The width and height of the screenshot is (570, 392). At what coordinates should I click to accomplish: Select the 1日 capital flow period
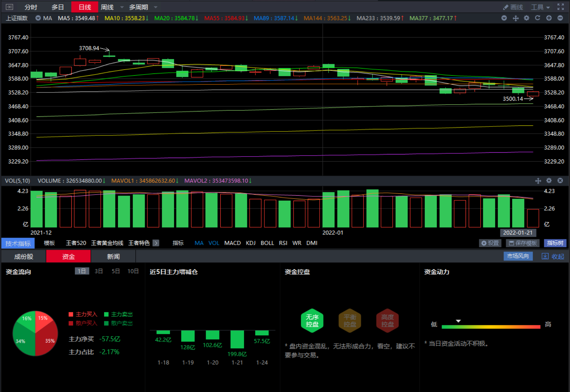coord(82,271)
